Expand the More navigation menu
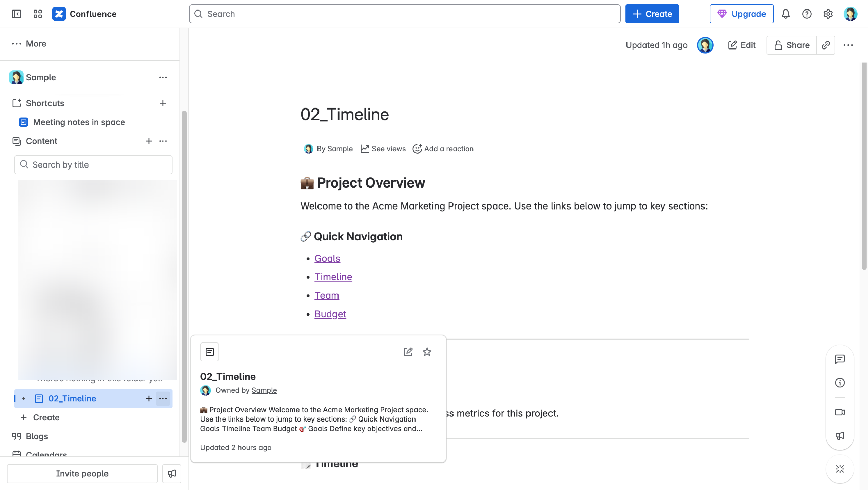Screen dimensions: 868x490 pos(29,44)
